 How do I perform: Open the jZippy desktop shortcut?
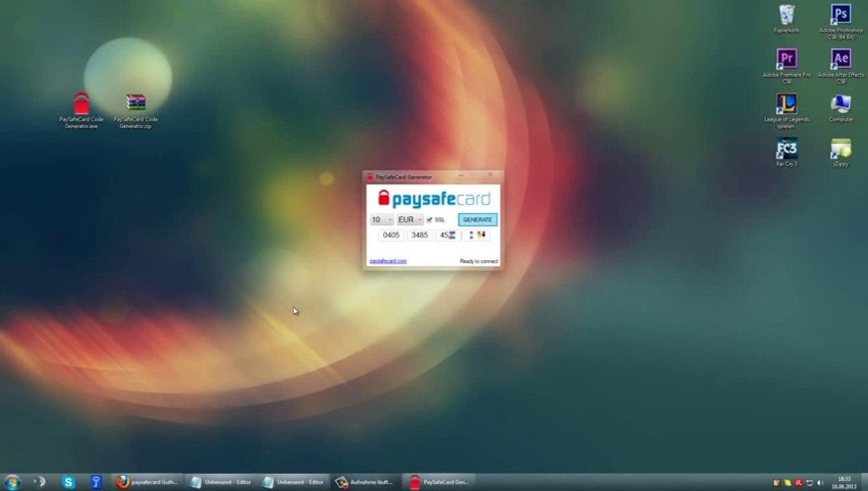pos(841,152)
